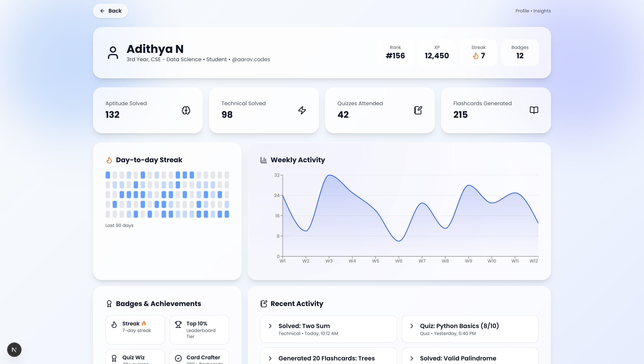Viewport: 644px width, 364px height.
Task: Click the open book icon on Flashcards Generated
Action: pyautogui.click(x=534, y=110)
